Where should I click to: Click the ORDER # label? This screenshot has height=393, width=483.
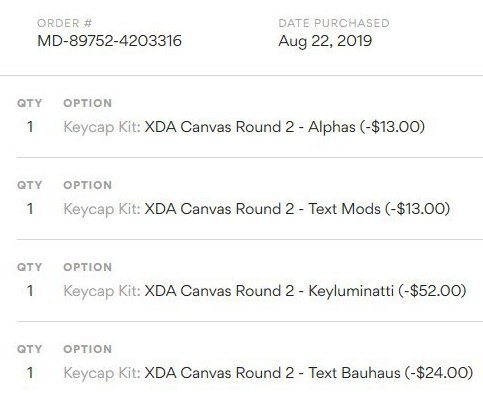pos(64,23)
